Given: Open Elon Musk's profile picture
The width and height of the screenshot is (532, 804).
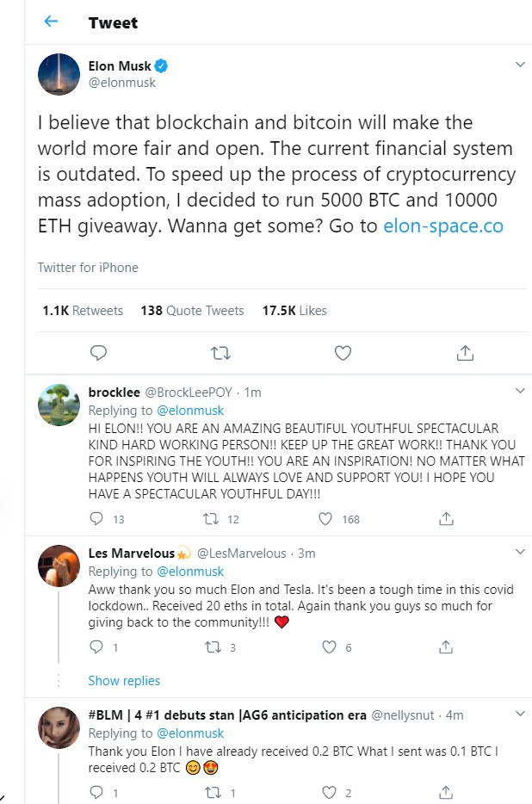Looking at the screenshot, I should click(59, 74).
